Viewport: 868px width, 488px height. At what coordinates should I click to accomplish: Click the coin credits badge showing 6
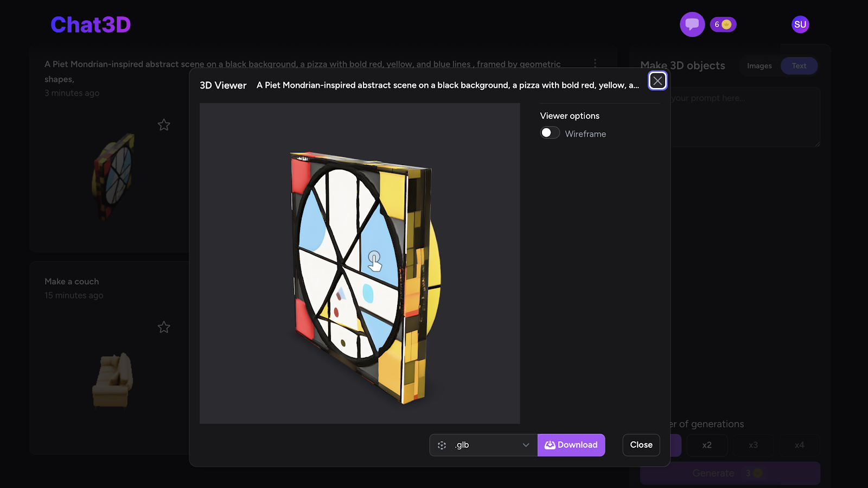click(x=723, y=24)
